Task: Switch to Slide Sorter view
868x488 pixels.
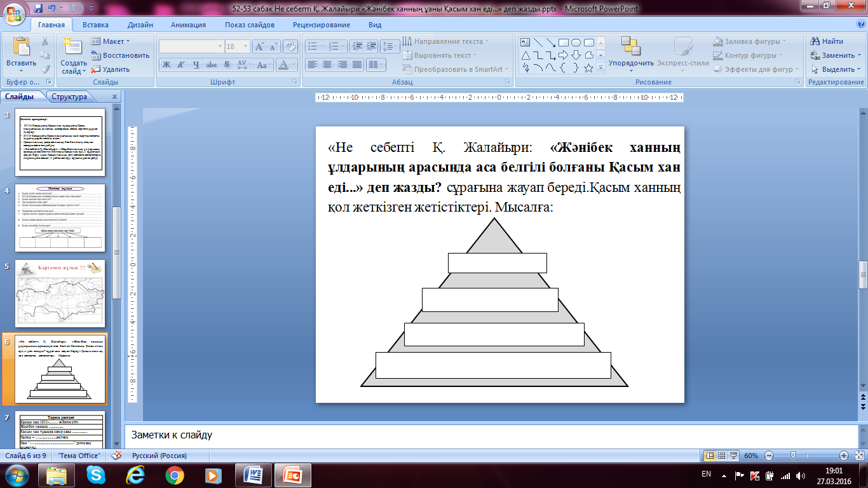Action: pos(722,456)
